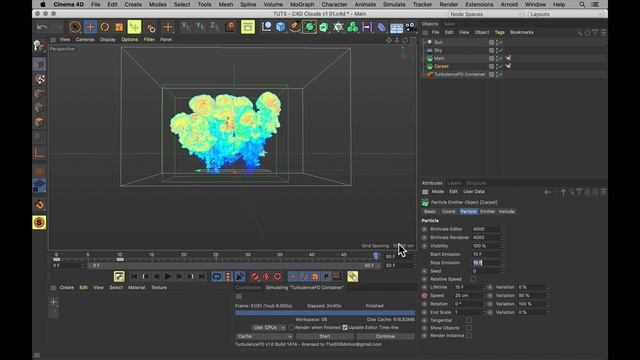640x360 pixels.
Task: Toggle the Z-axis lock icon
Action: tap(215, 27)
